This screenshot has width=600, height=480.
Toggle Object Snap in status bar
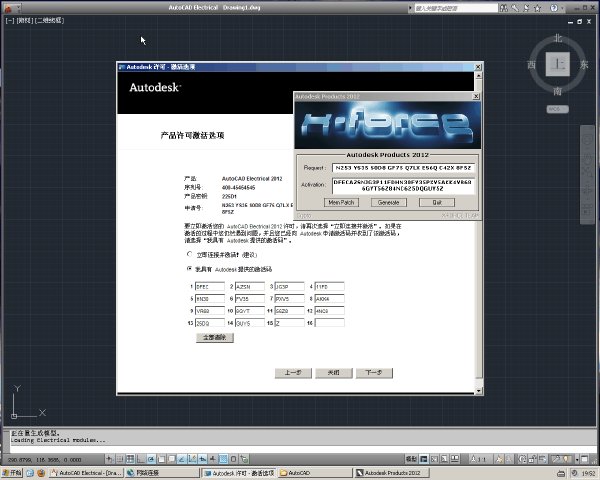tap(161, 459)
